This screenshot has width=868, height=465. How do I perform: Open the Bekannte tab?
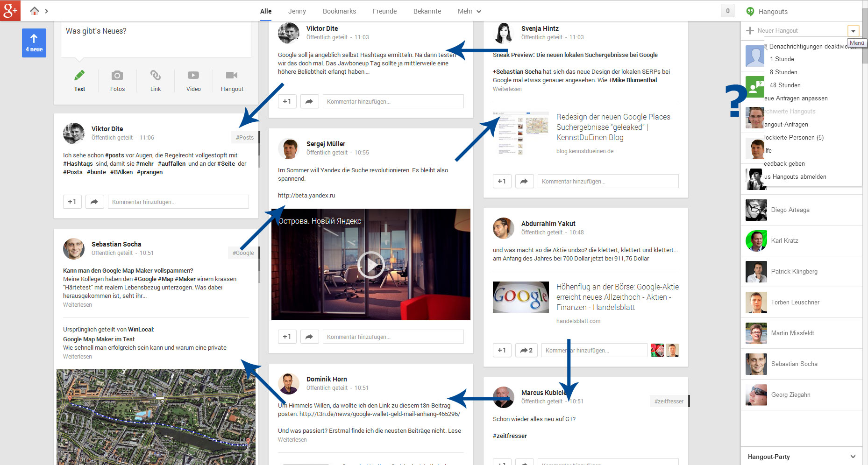pyautogui.click(x=427, y=11)
